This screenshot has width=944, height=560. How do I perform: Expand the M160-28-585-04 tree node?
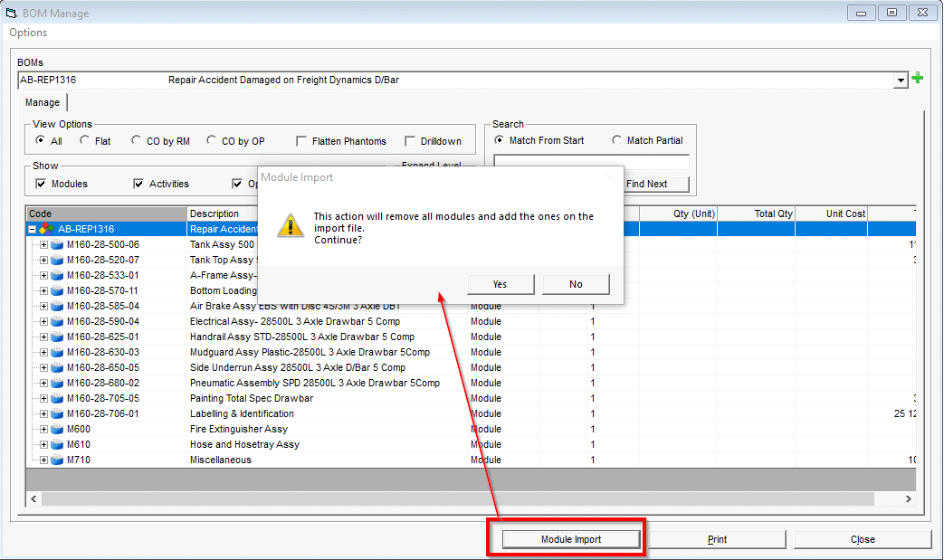[43, 306]
